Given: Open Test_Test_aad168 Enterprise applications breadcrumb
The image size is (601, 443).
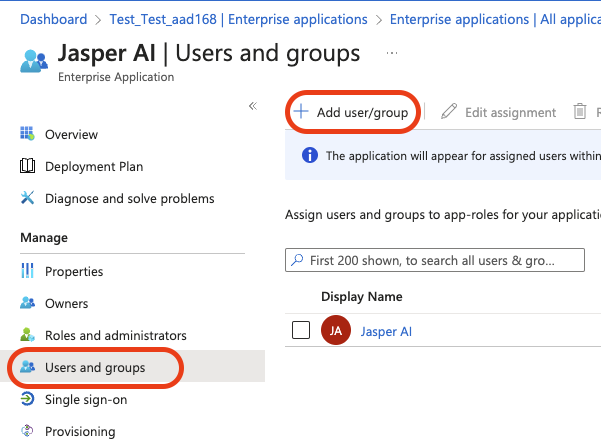Looking at the screenshot, I should [236, 19].
